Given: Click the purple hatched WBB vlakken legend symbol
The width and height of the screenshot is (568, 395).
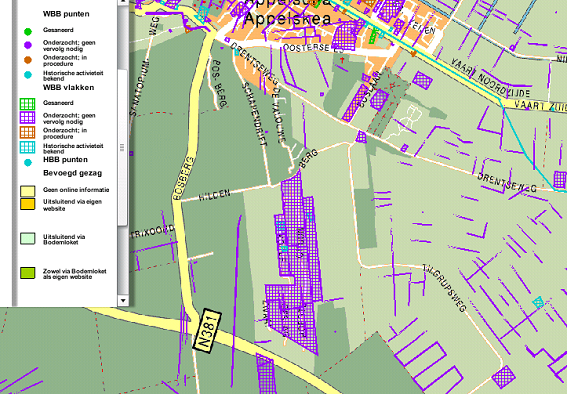Looking at the screenshot, I should click(28, 118).
